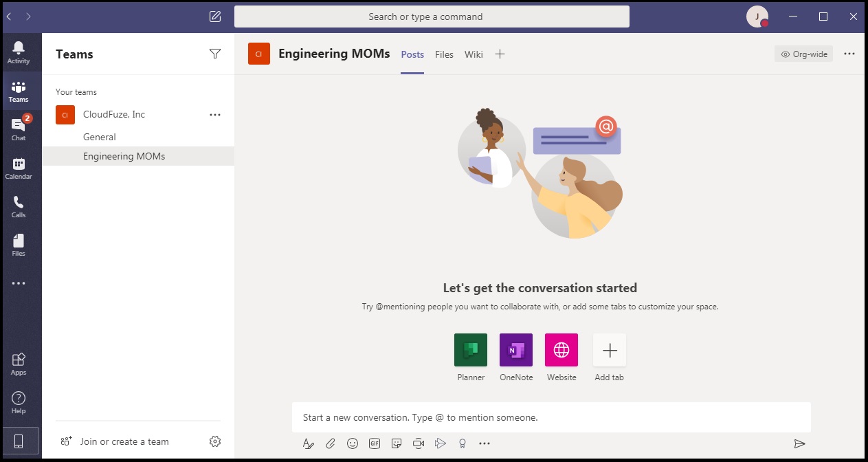This screenshot has height=462, width=868.
Task: Show more apps ellipsis in left rail
Action: 19,283
